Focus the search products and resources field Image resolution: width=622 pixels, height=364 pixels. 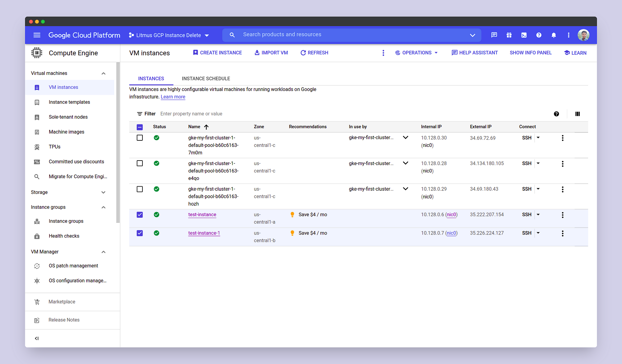(351, 35)
